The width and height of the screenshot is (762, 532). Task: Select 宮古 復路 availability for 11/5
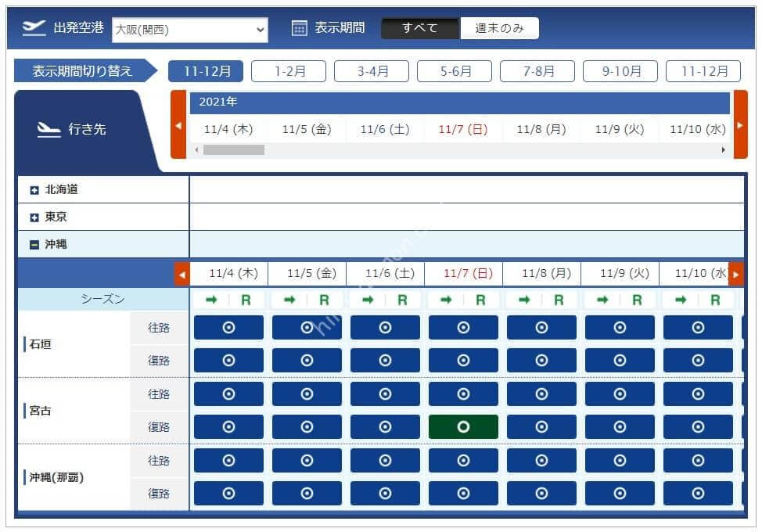[x=307, y=427]
